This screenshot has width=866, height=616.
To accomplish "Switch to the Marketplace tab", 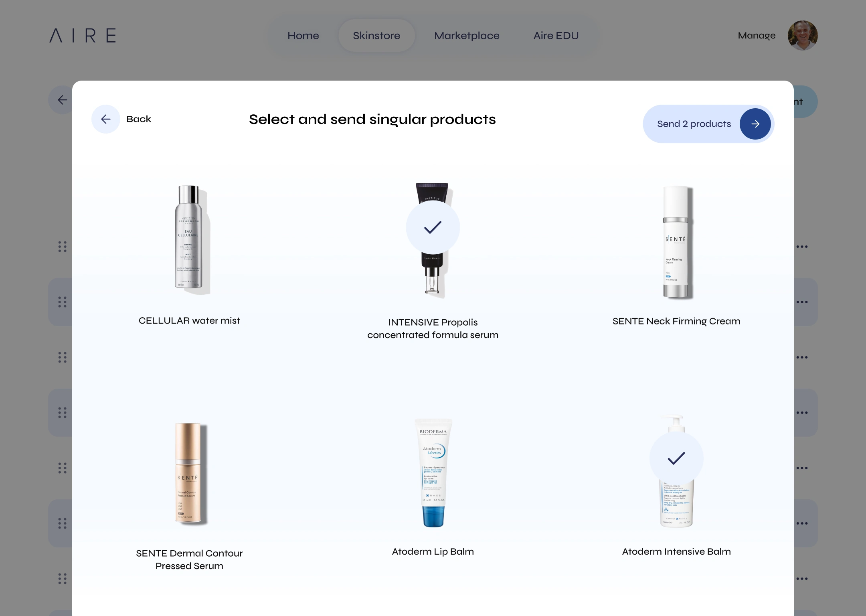I will [467, 35].
